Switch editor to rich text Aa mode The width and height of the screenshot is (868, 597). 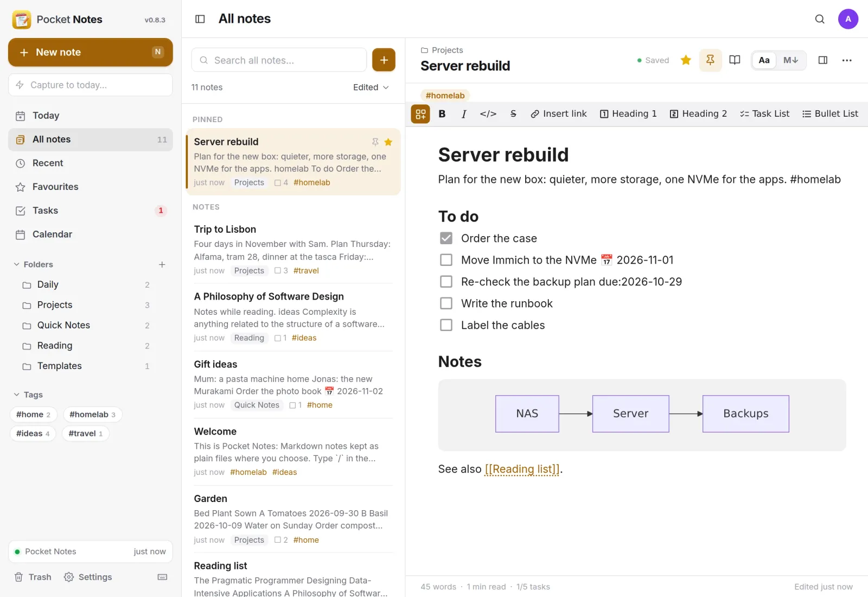tap(764, 60)
